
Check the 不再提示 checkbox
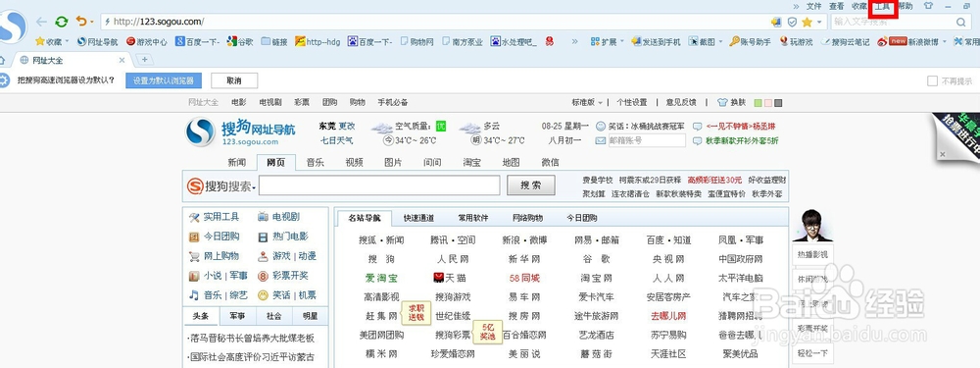[x=932, y=80]
